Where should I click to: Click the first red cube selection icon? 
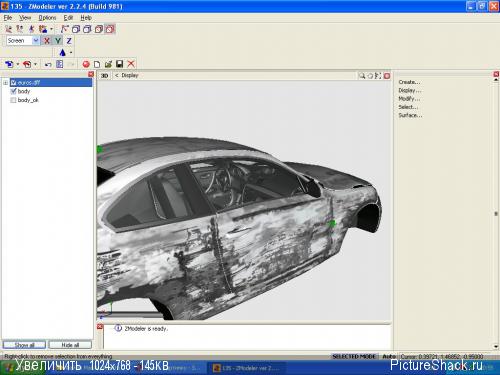99,29
